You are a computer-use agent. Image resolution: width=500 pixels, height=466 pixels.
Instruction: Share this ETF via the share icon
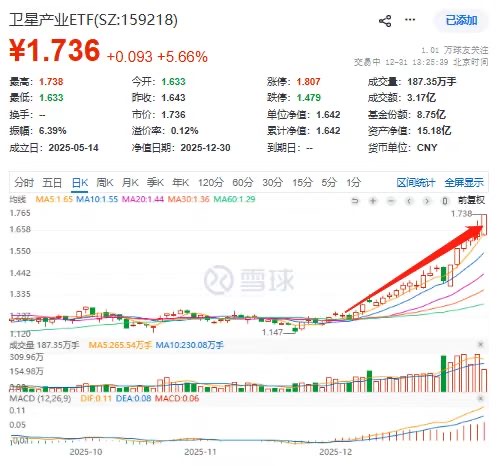pyautogui.click(x=385, y=21)
